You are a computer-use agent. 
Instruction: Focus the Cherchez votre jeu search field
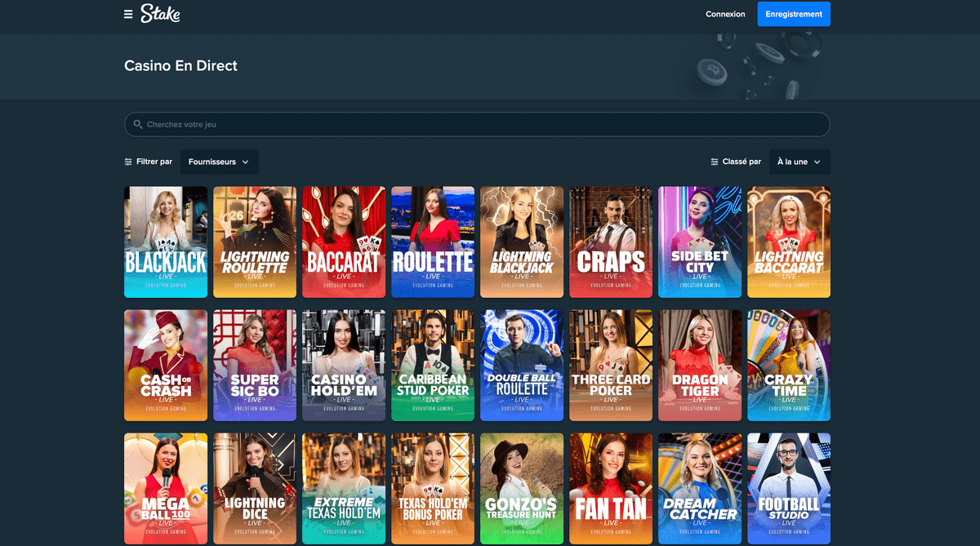pos(477,125)
